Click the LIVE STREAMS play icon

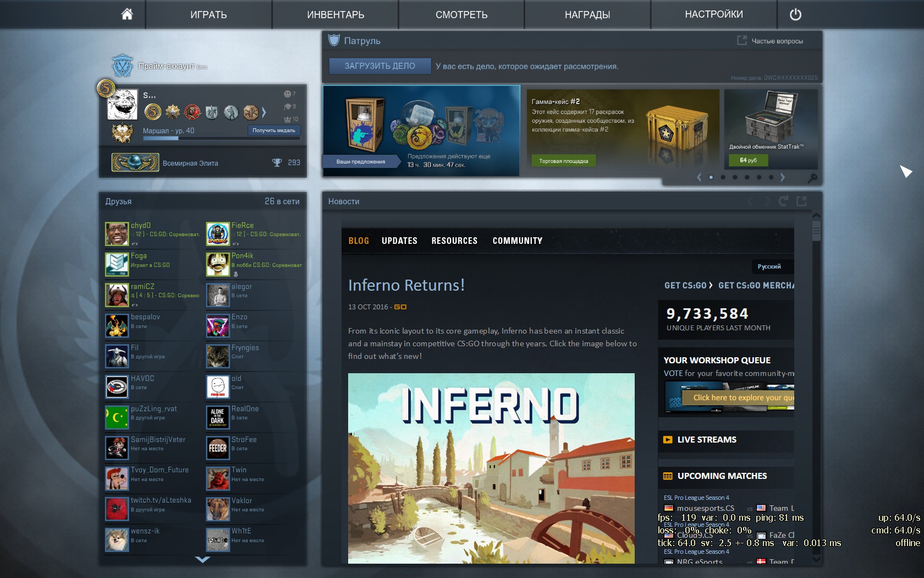click(668, 439)
